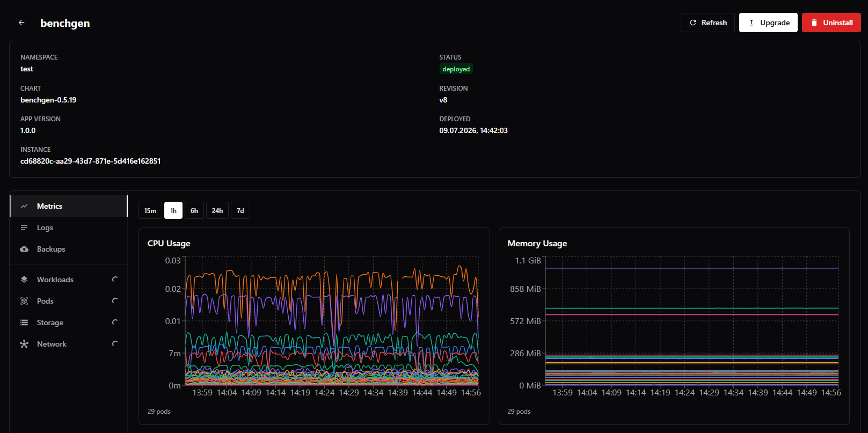Click the 7m axis label in CPU chart
This screenshot has height=433, width=868.
pyautogui.click(x=174, y=353)
